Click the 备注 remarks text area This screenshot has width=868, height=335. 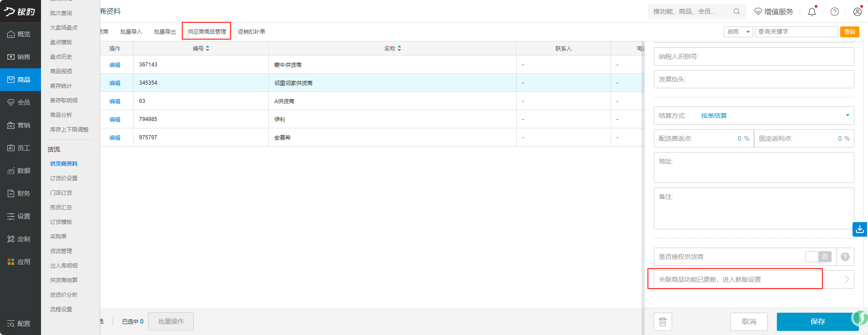pos(754,208)
